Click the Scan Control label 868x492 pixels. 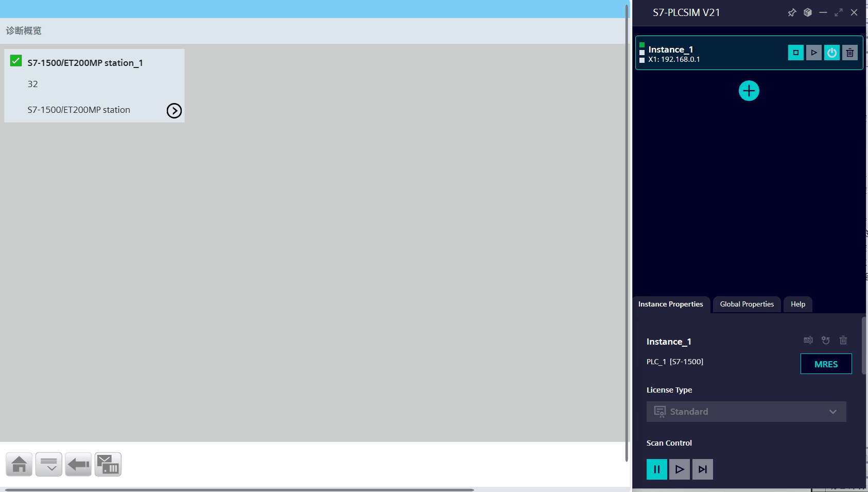coord(669,443)
